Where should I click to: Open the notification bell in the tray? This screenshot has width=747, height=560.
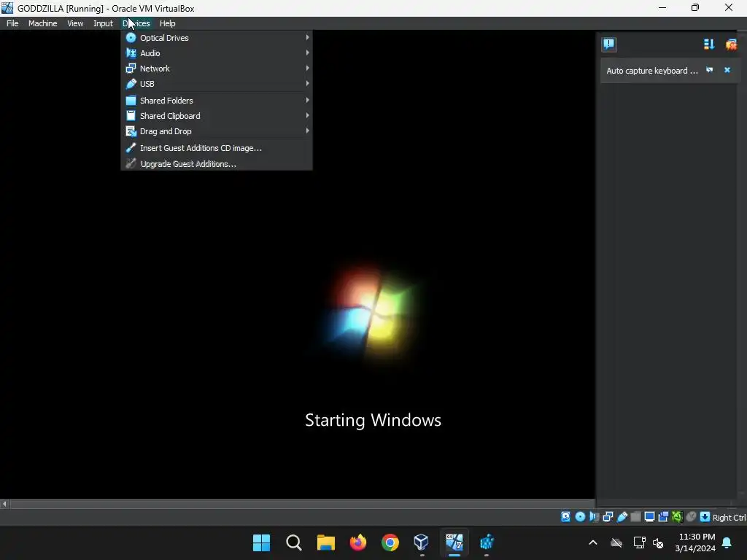pos(727,542)
